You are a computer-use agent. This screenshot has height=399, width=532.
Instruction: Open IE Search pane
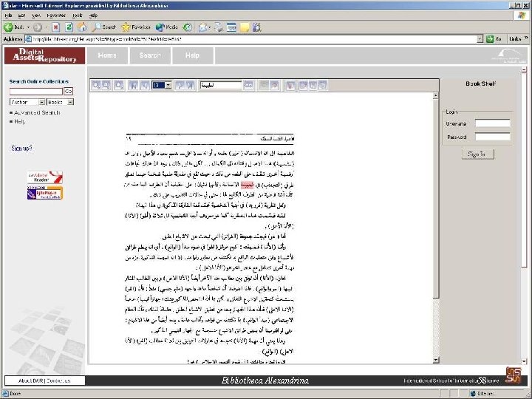pyautogui.click(x=103, y=27)
